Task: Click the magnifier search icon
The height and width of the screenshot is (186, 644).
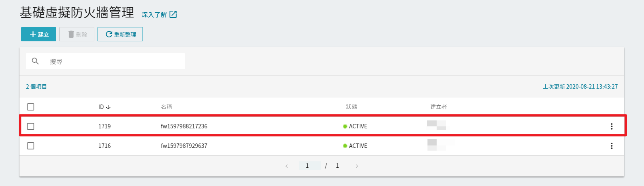Action: 35,61
